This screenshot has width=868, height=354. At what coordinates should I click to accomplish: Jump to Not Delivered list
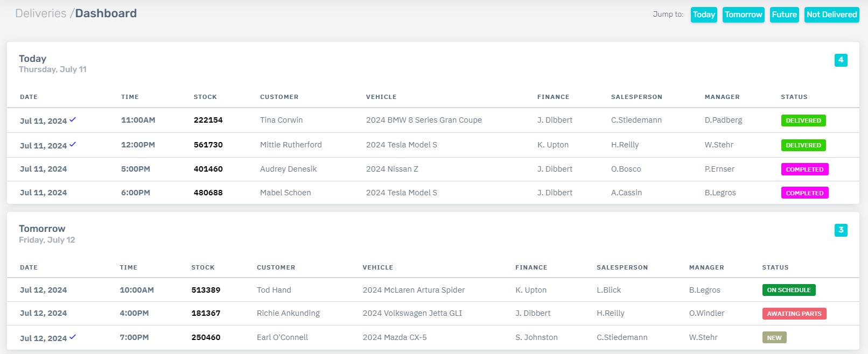831,15
